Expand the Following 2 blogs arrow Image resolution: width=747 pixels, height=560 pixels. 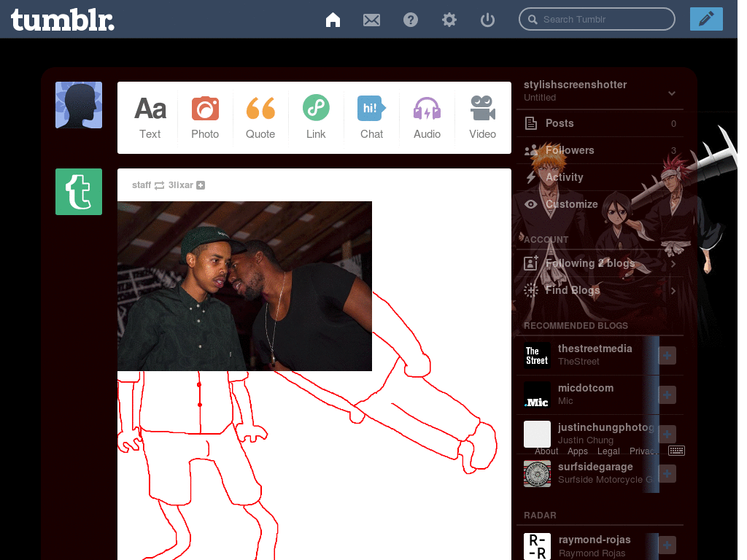click(x=673, y=264)
